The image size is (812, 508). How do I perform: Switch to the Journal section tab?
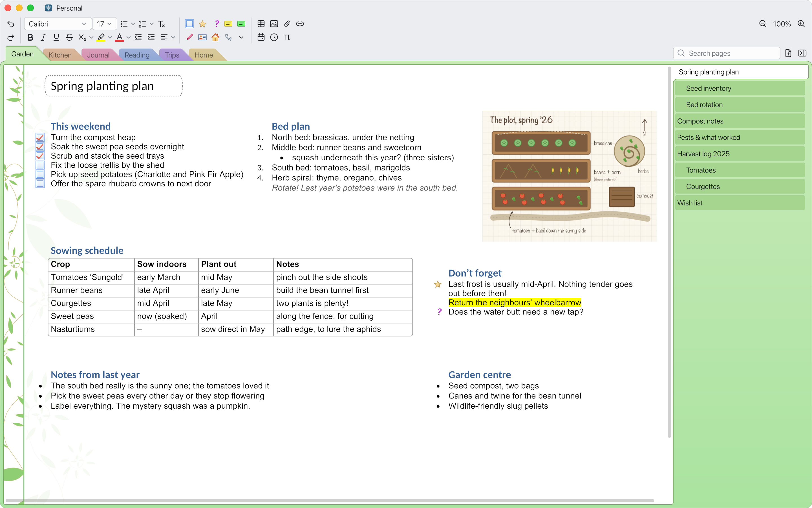[98, 55]
